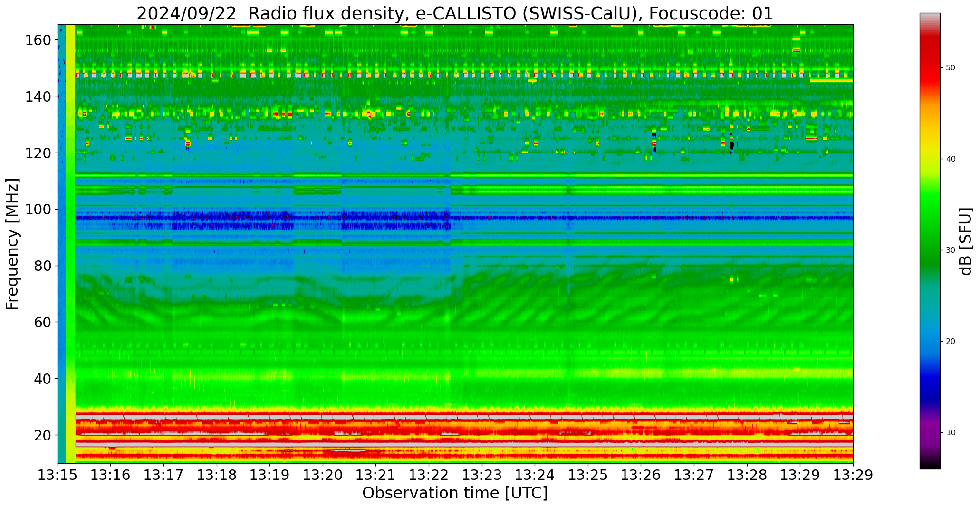
Task: Click the 20 frequency tick label
Action: tap(43, 435)
